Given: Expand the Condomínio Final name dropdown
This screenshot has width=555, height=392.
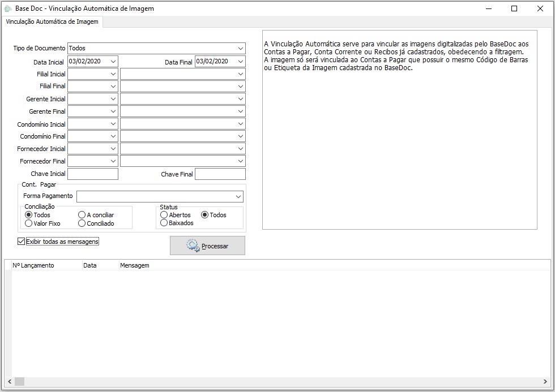Looking at the screenshot, I should (241, 136).
